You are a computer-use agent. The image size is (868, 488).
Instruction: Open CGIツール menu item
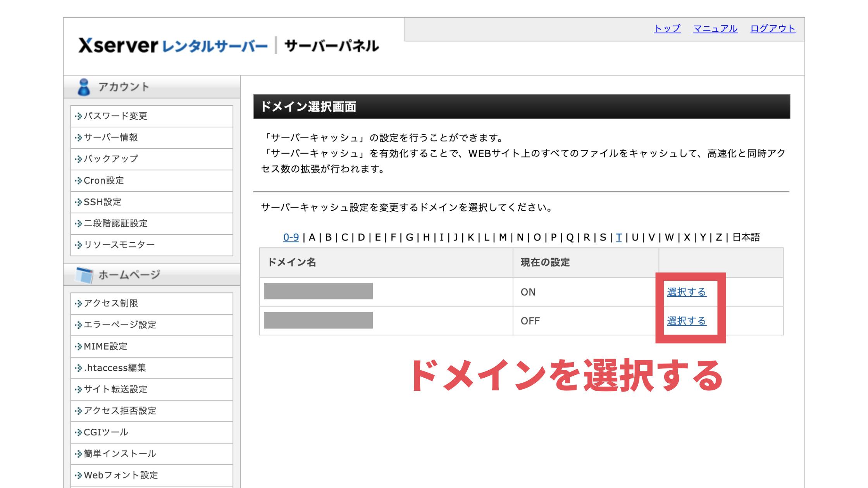[152, 432]
